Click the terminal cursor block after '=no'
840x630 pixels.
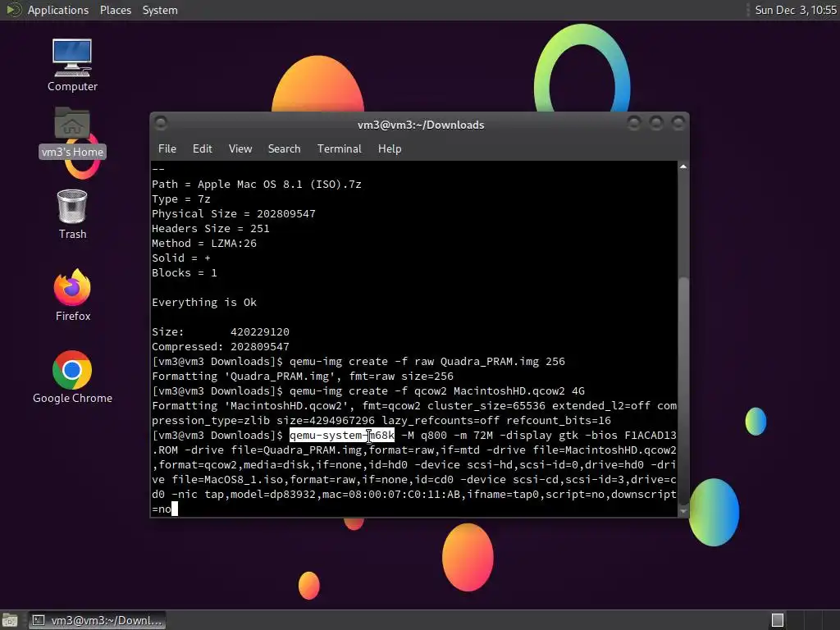tap(175, 509)
